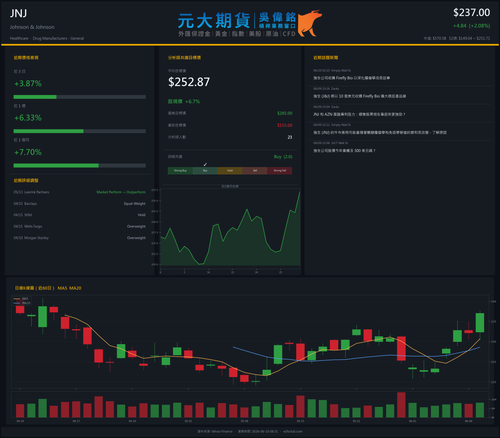
Task: Click the JNJ ticker symbol heading
Action: (x=18, y=13)
